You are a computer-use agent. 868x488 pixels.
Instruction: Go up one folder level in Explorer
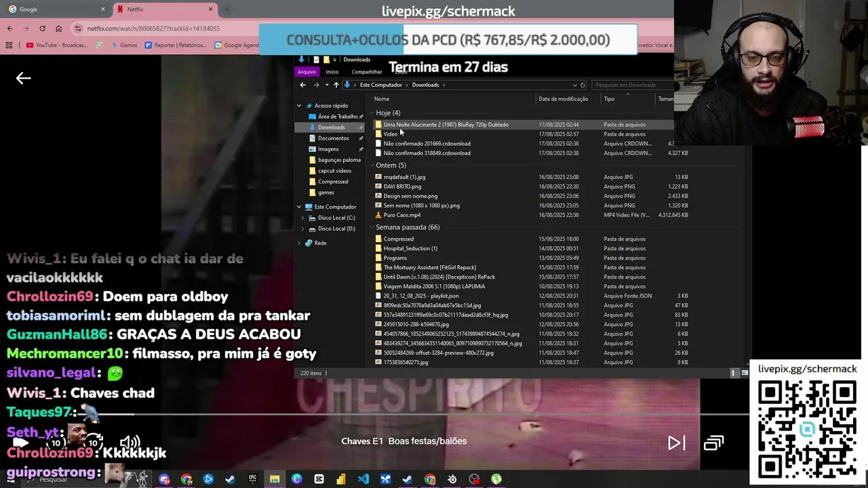(336, 85)
